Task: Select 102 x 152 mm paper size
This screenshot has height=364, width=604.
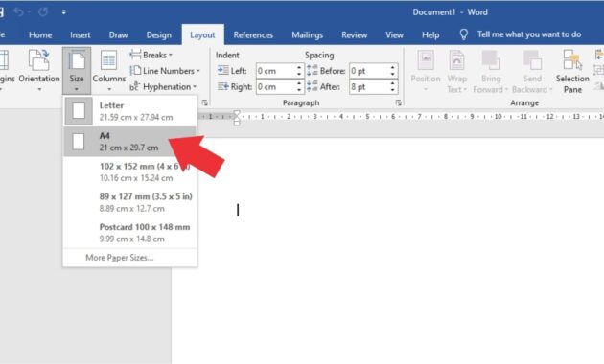Action: click(x=130, y=172)
